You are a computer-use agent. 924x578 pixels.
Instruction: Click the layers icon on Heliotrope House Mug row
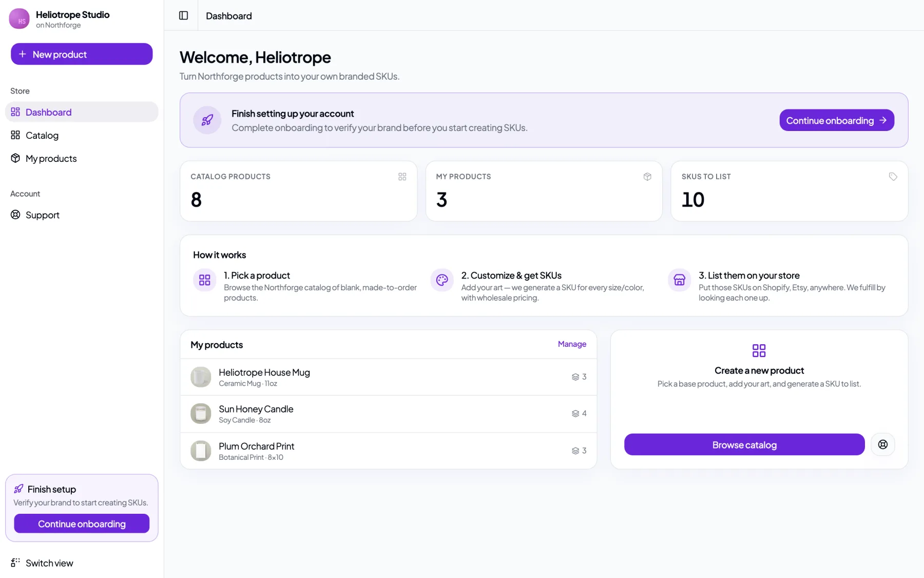coord(575,377)
